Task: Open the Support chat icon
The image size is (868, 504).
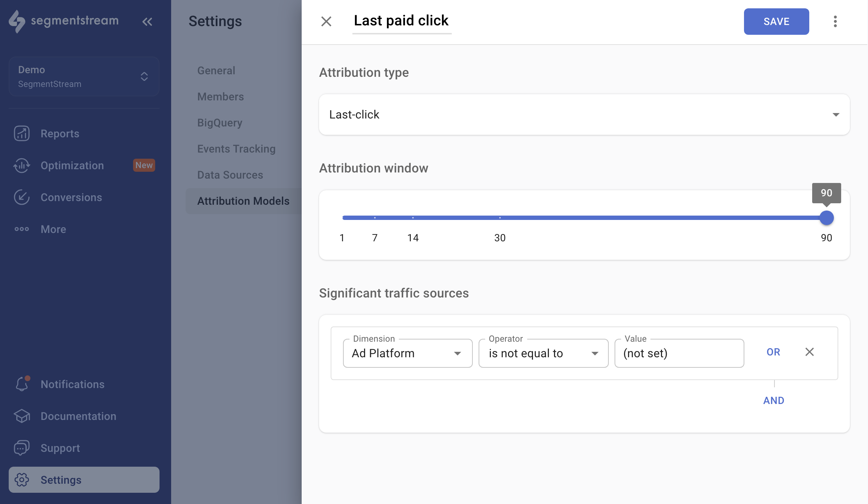Action: point(22,448)
